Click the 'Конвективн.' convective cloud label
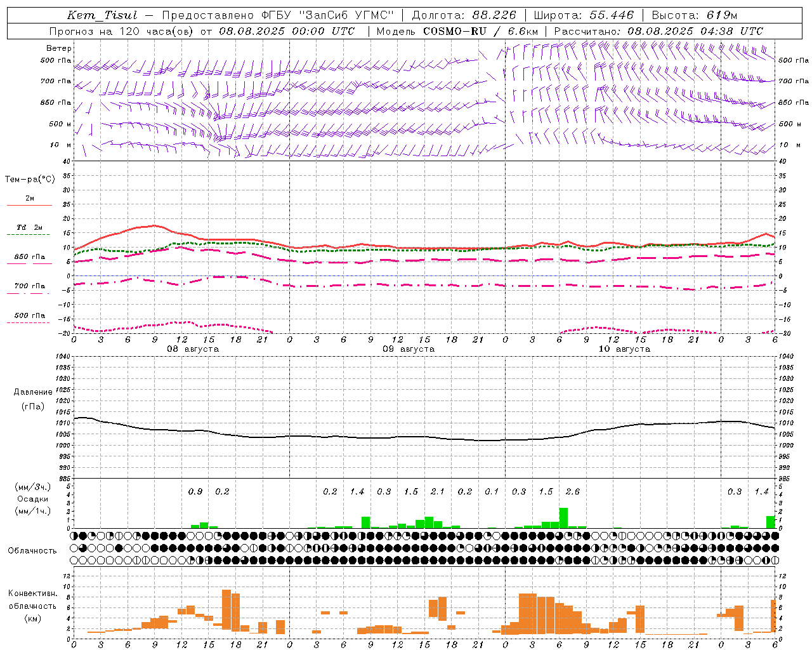This screenshot has width=812, height=650. point(32,594)
